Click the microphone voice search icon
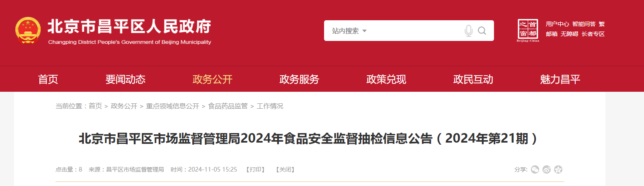This screenshot has height=186, width=644. (x=469, y=31)
